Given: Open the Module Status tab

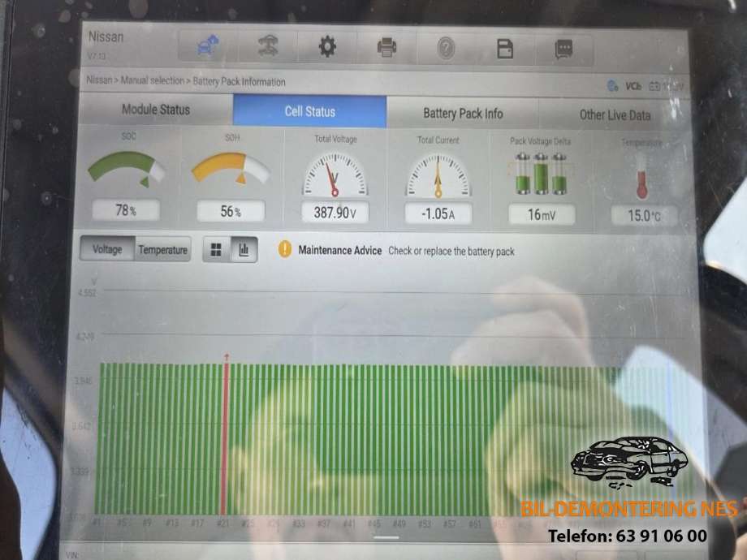Looking at the screenshot, I should click(156, 110).
